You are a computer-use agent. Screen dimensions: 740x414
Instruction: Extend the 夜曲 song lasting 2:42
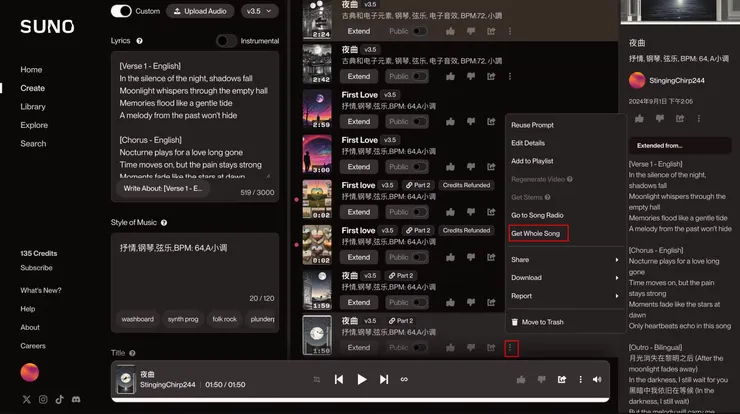tap(359, 76)
